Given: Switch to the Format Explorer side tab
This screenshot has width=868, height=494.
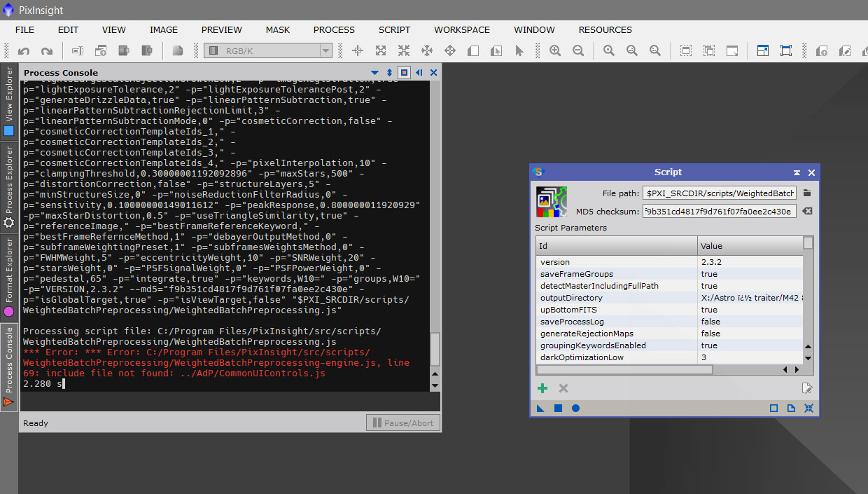Looking at the screenshot, I should 8,277.
